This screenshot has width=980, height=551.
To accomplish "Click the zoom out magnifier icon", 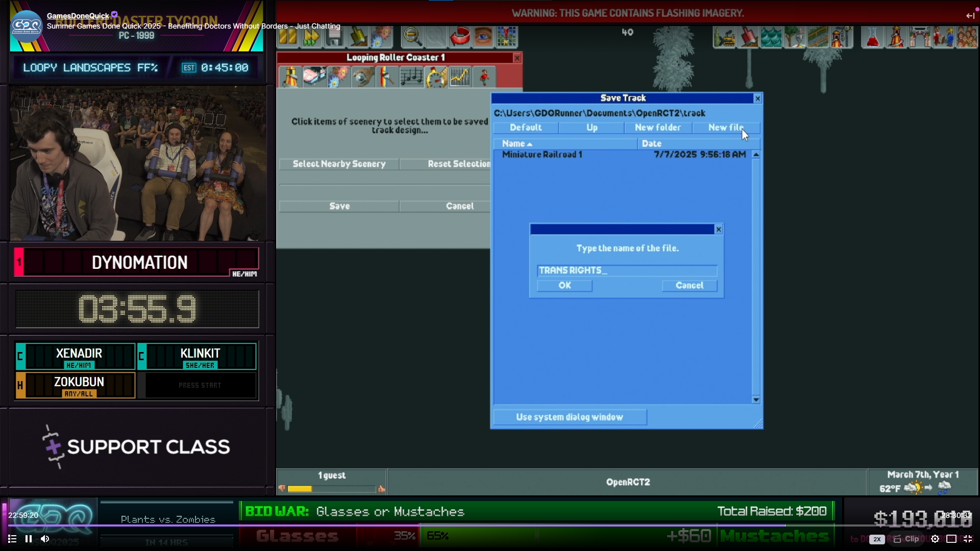I will click(x=412, y=37).
